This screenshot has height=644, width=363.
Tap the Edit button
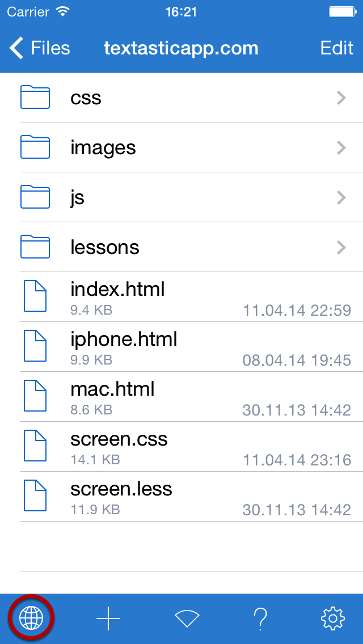coord(337,48)
